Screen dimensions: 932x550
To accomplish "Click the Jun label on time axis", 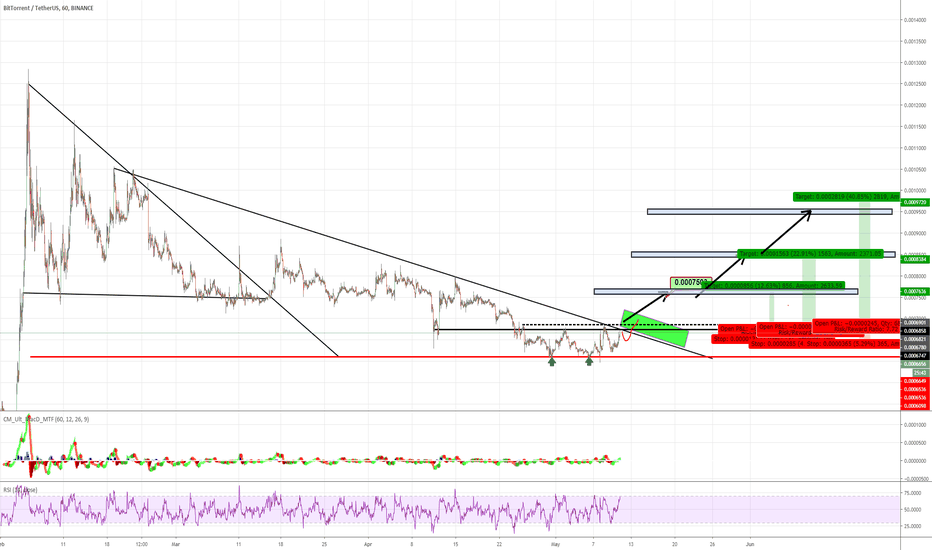I will click(750, 543).
